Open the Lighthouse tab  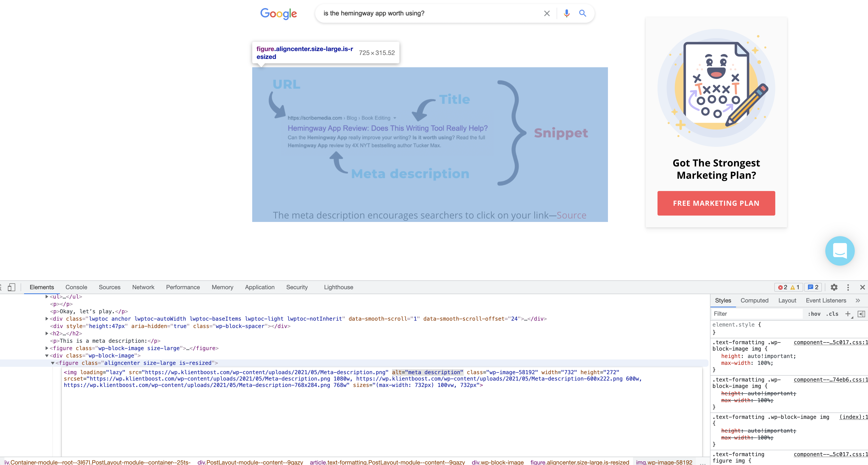(339, 287)
